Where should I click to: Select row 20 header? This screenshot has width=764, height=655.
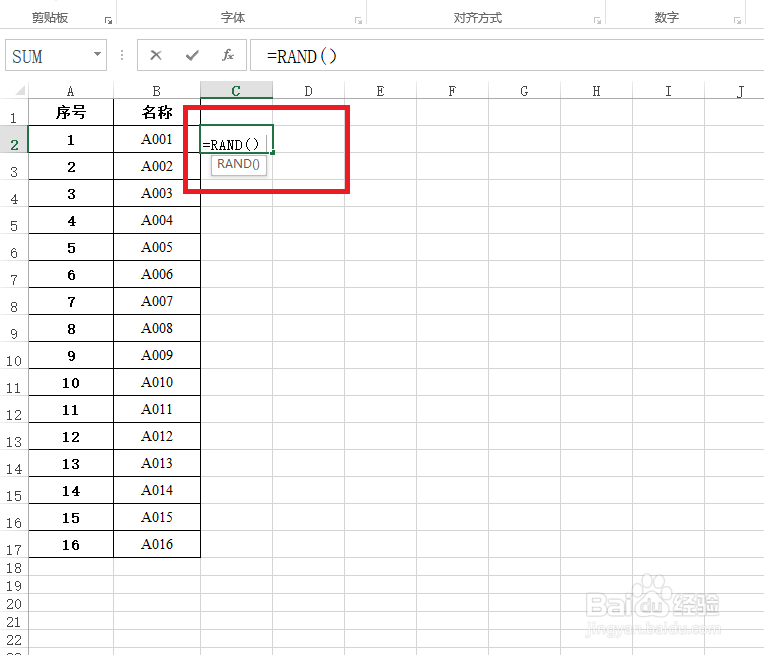14,603
